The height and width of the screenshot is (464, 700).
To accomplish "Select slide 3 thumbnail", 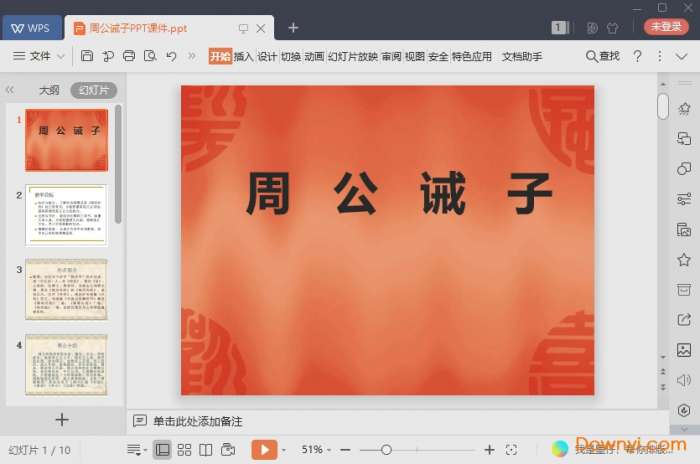I will [x=67, y=289].
